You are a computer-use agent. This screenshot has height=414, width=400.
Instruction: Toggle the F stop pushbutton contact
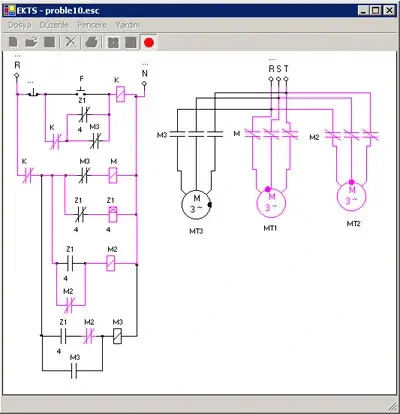[81, 91]
